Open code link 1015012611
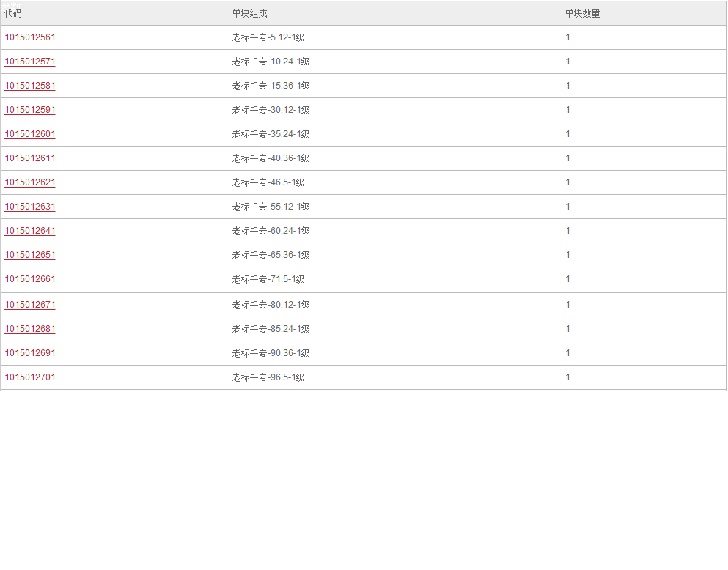This screenshot has height=570, width=728. [x=30, y=158]
